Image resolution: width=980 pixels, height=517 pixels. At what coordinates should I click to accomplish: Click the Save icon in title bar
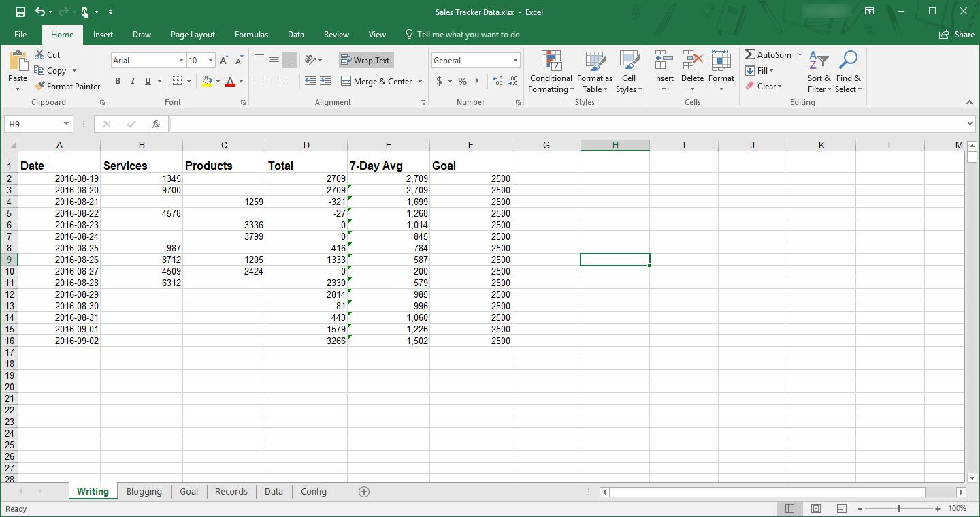pos(20,12)
